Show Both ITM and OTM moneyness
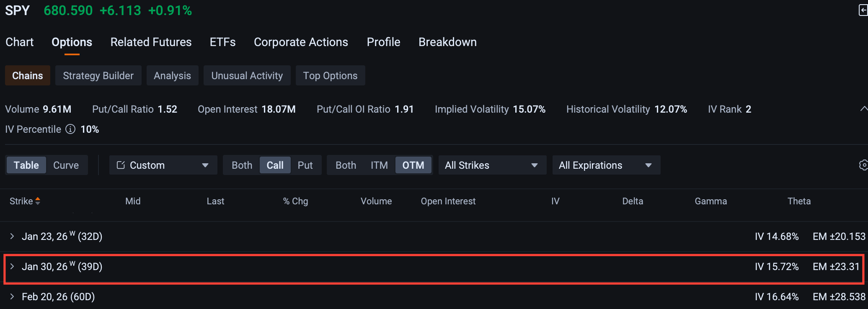The width and height of the screenshot is (868, 309). coord(346,165)
